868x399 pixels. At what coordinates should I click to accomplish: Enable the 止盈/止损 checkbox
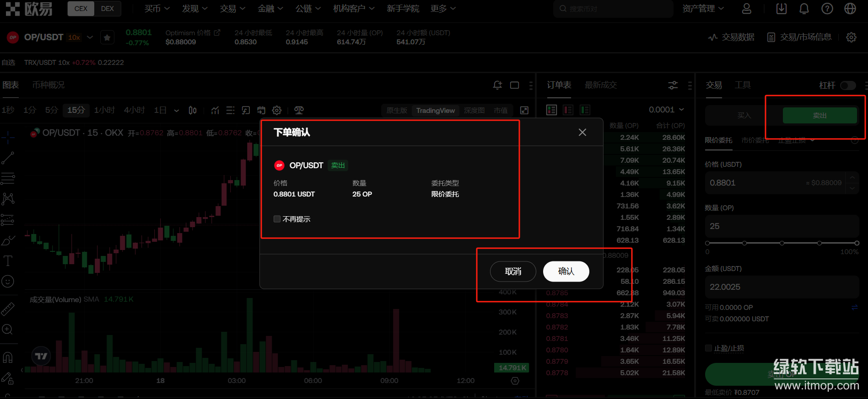708,348
